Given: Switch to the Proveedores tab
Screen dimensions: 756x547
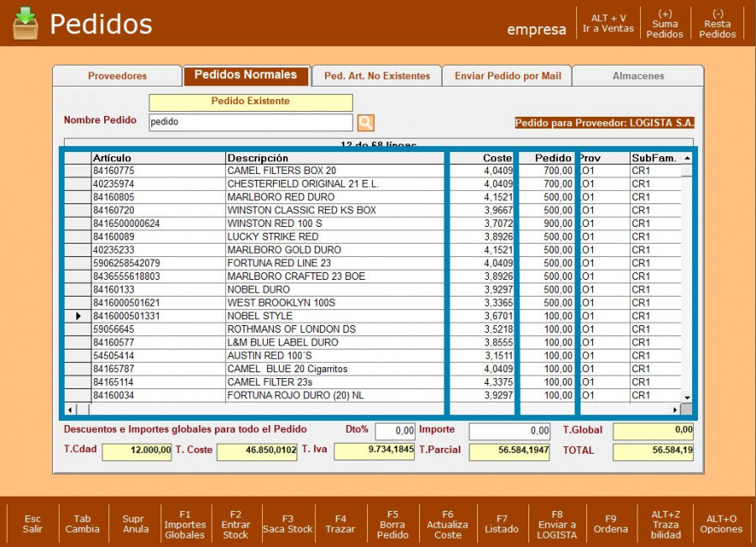Looking at the screenshot, I should click(x=117, y=76).
